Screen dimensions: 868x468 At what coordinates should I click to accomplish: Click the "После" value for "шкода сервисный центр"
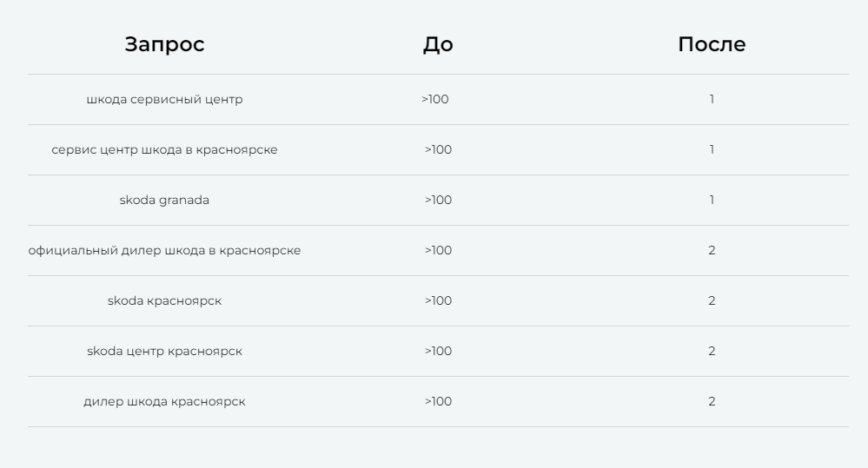pos(712,99)
